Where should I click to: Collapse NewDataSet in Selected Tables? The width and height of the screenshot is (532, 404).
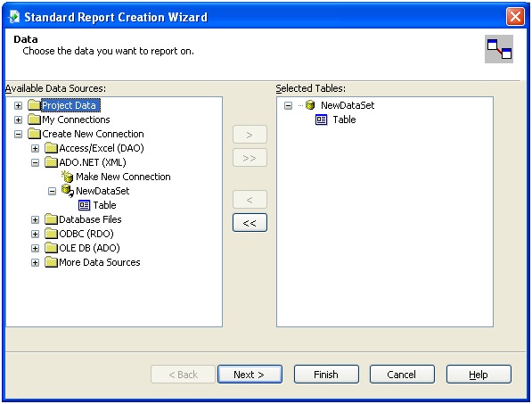pyautogui.click(x=288, y=105)
